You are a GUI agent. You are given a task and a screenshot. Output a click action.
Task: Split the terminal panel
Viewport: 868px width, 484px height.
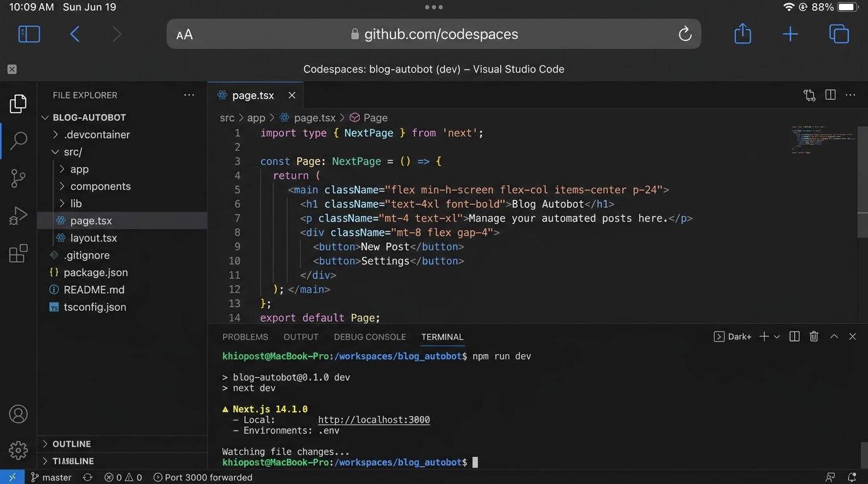tap(794, 336)
